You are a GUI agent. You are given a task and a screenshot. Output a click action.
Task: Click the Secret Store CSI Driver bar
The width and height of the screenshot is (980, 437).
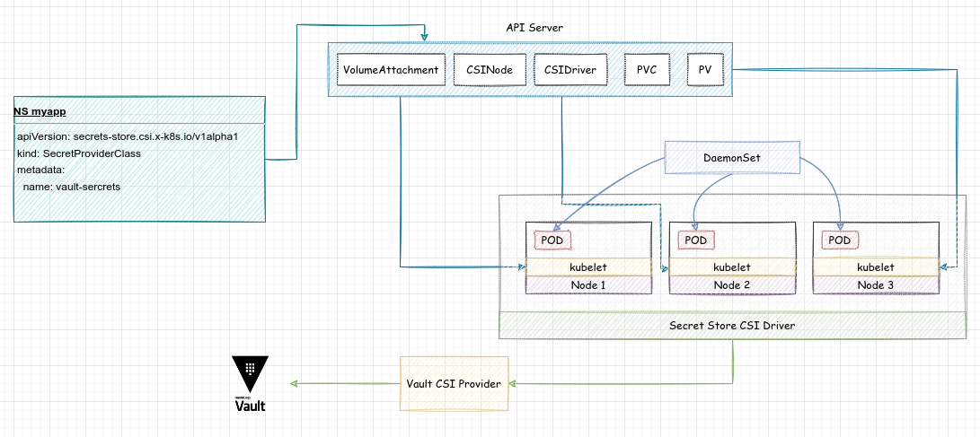[732, 325]
